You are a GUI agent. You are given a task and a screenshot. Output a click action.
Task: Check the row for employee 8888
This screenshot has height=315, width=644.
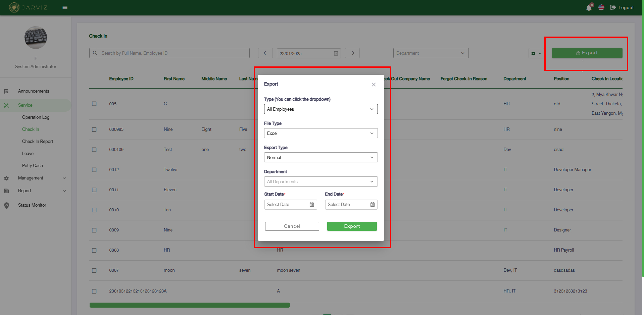(x=94, y=250)
